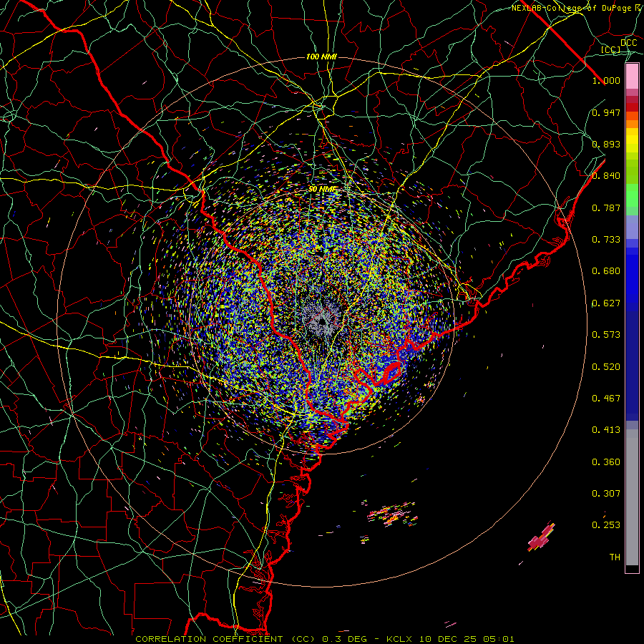Pick the orange segment of the color bar
The height and width of the screenshot is (644, 644).
pos(632,120)
